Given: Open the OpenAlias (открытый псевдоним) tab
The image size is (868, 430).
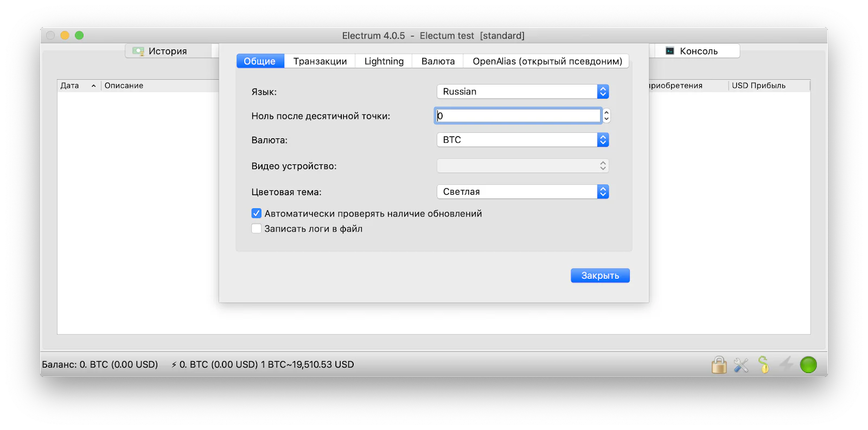Looking at the screenshot, I should [x=547, y=61].
